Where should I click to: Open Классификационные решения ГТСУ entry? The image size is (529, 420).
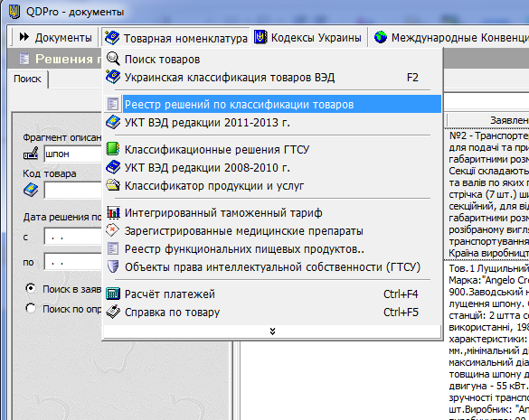coord(272,149)
